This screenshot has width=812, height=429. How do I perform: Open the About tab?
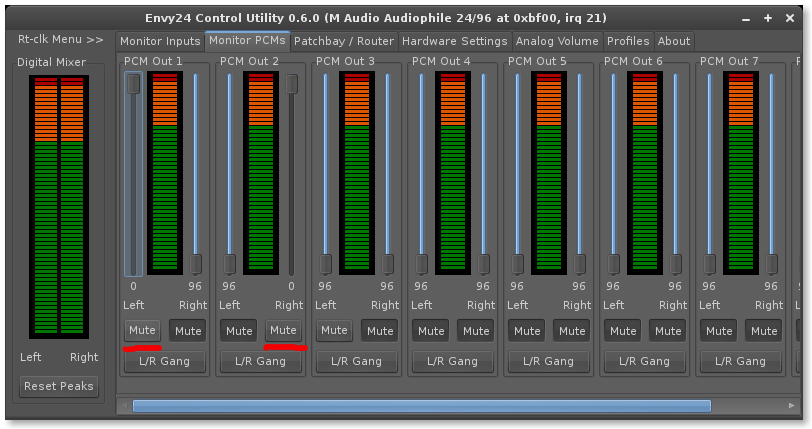pyautogui.click(x=674, y=41)
